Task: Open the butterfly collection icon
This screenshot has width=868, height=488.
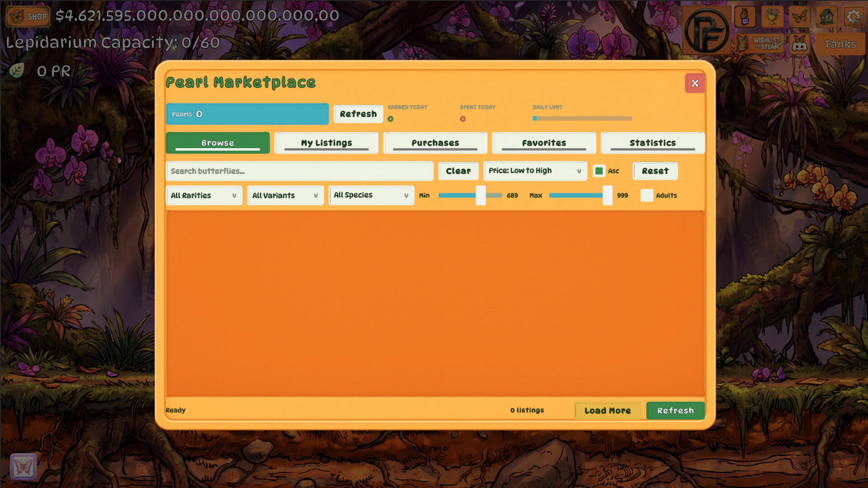Action: coord(799,17)
